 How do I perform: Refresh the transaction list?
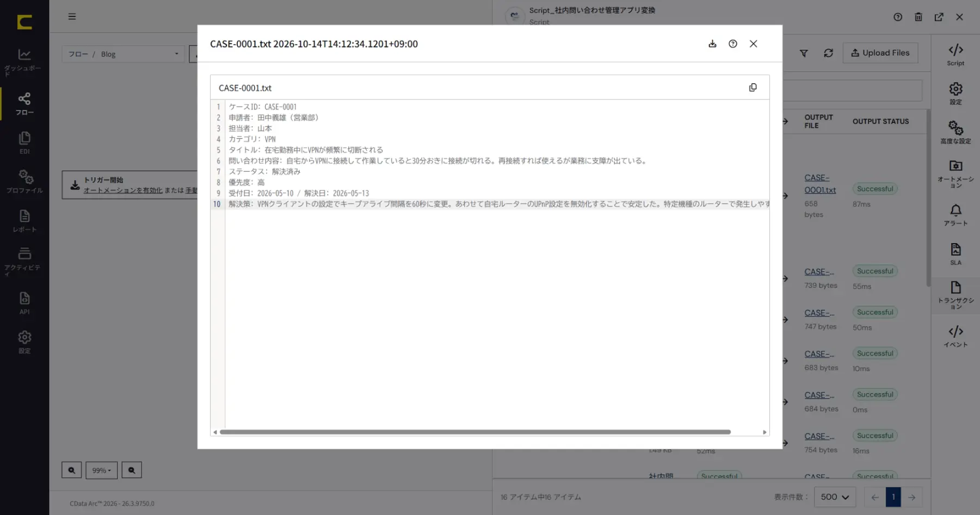828,53
